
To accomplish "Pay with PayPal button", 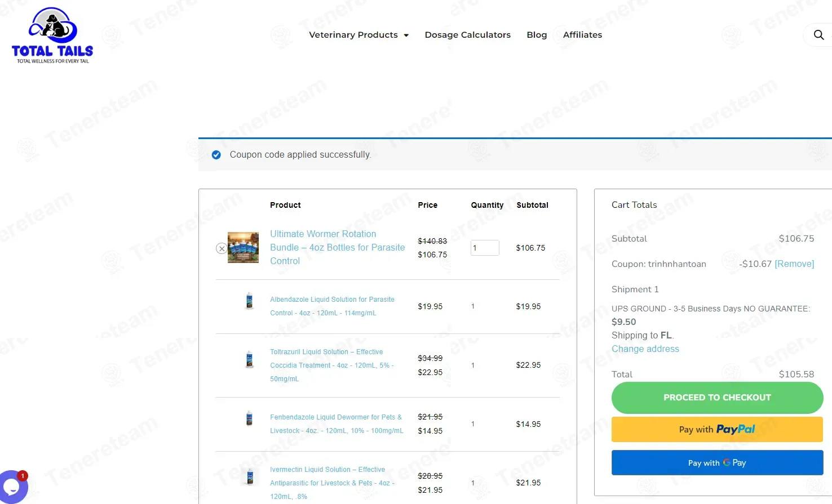I will [717, 430].
